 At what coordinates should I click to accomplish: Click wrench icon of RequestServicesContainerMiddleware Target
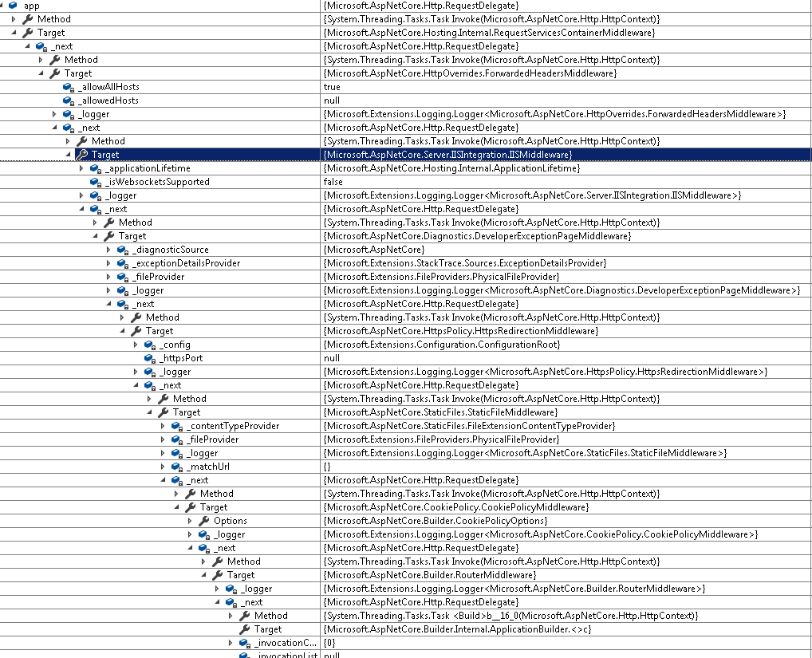(27, 33)
